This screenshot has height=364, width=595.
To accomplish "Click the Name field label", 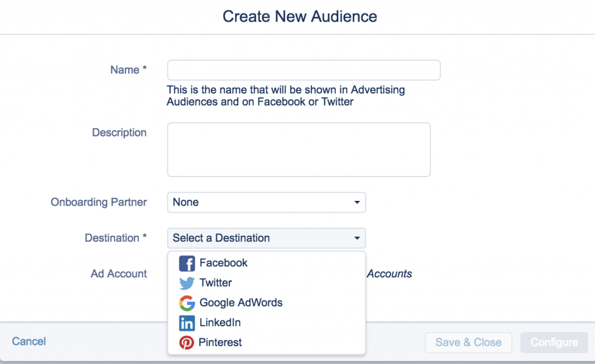I will 128,70.
